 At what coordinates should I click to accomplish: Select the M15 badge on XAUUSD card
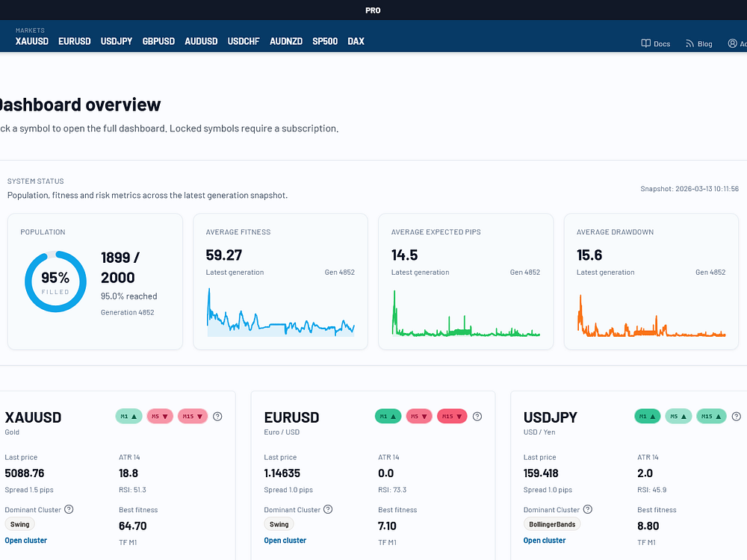click(x=192, y=417)
